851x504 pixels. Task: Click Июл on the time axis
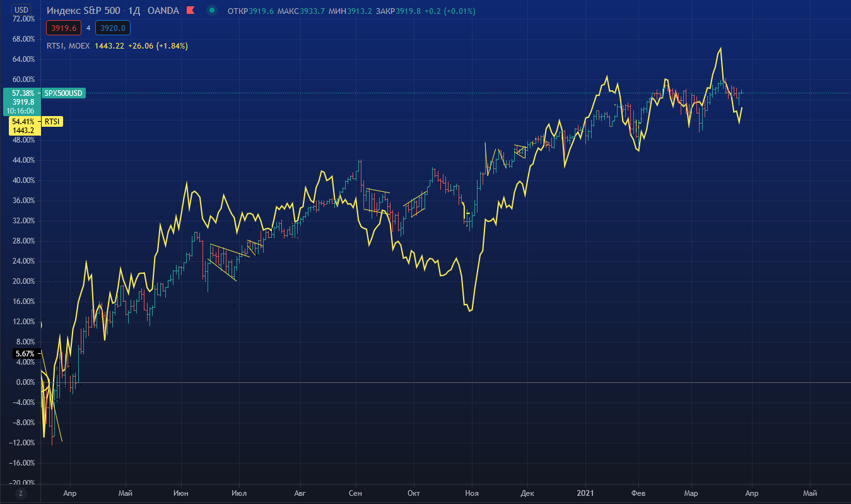[x=238, y=493]
